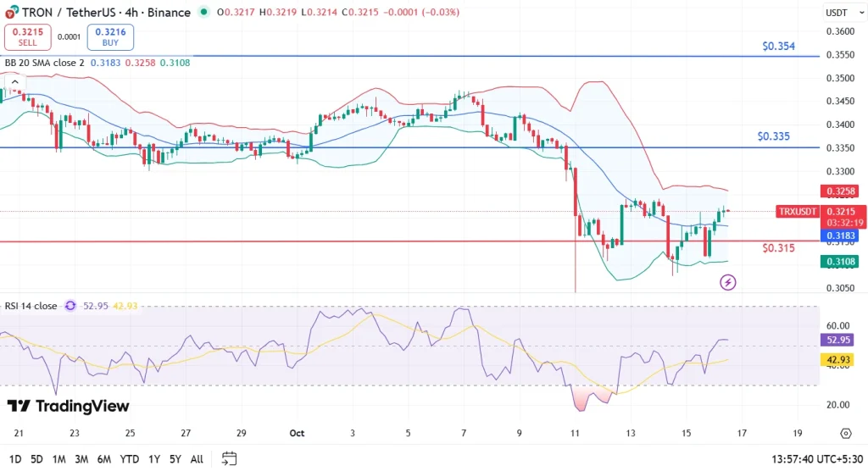Image resolution: width=868 pixels, height=471 pixels.
Task: Show the All time range
Action: (197, 458)
